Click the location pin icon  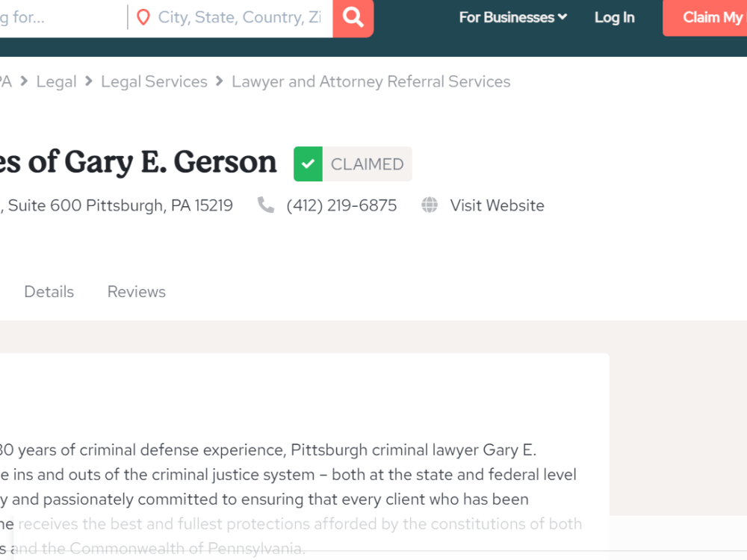click(143, 18)
